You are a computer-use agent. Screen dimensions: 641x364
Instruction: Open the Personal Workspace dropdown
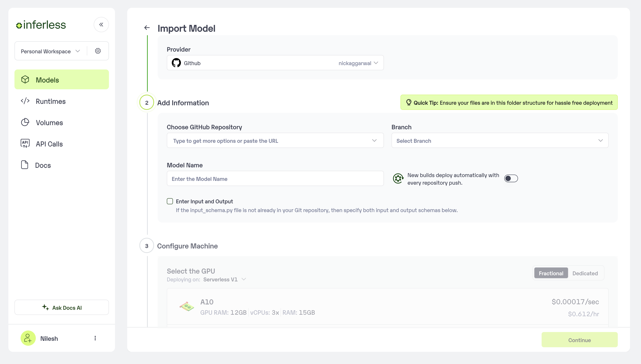(x=50, y=51)
